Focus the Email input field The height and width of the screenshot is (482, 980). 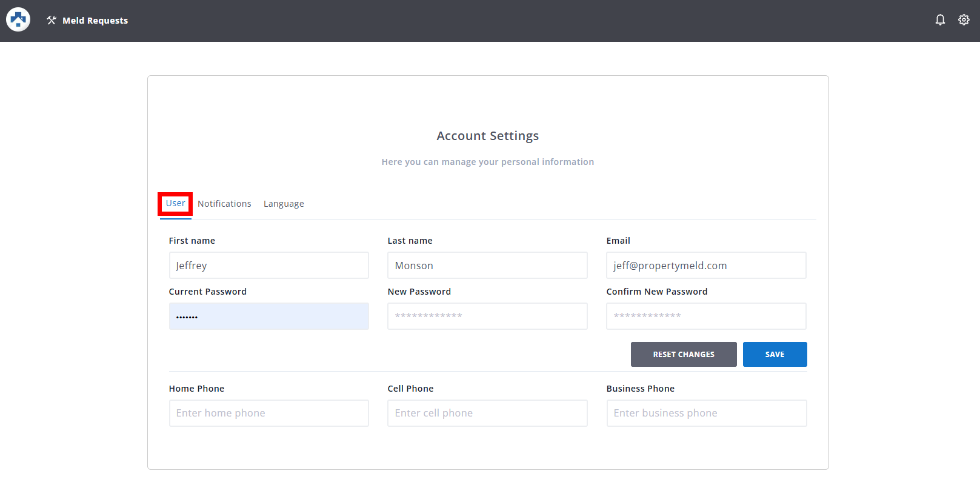(x=706, y=266)
